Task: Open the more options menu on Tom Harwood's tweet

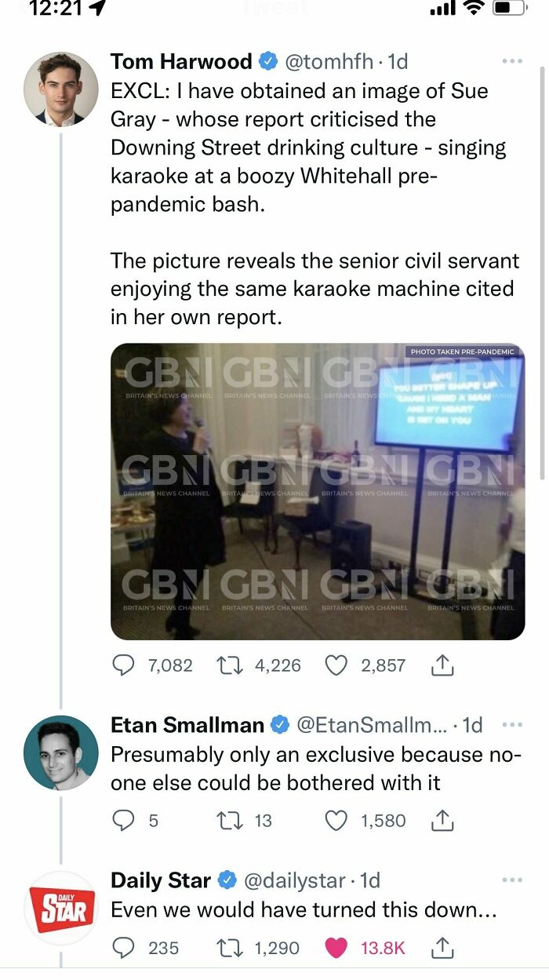Action: click(511, 60)
